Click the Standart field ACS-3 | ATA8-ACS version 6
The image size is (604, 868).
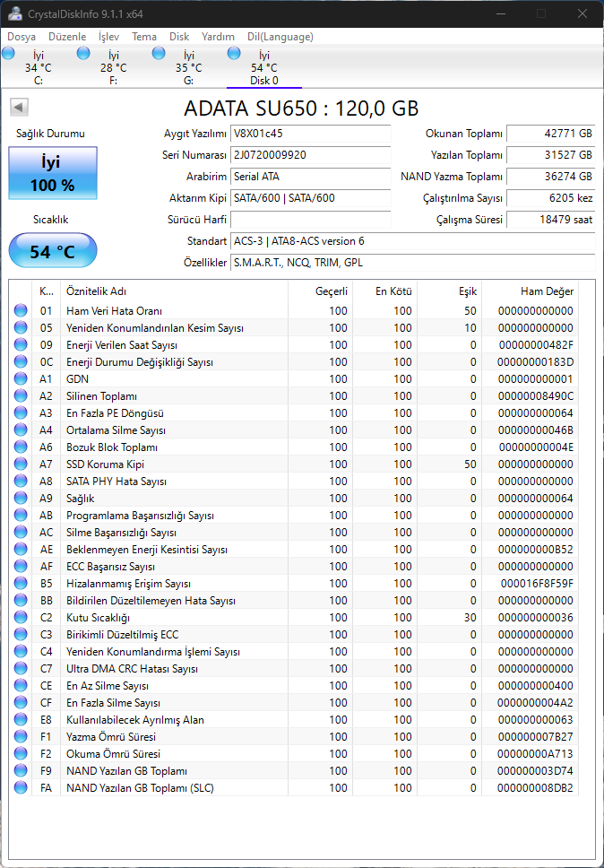(412, 241)
